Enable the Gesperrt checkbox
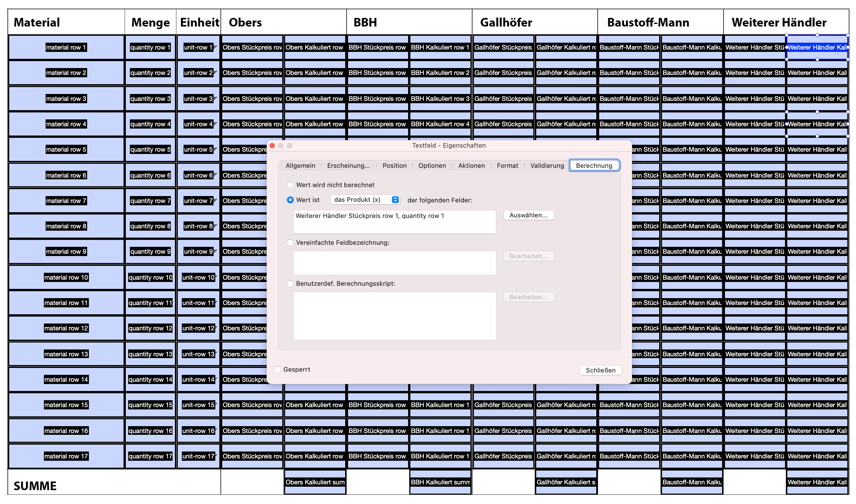Screen dimensions: 856x504 278,370
